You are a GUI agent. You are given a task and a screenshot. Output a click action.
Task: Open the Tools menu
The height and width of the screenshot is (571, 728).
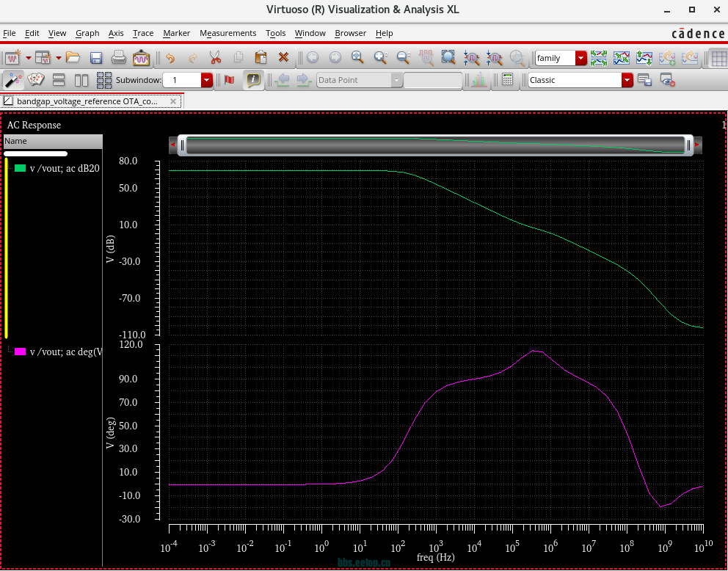click(x=276, y=33)
